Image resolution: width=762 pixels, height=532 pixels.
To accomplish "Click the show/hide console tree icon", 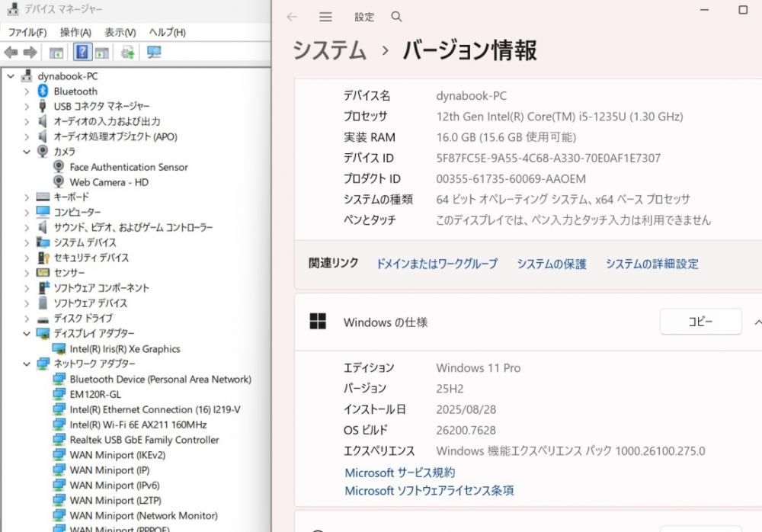I will (56, 53).
